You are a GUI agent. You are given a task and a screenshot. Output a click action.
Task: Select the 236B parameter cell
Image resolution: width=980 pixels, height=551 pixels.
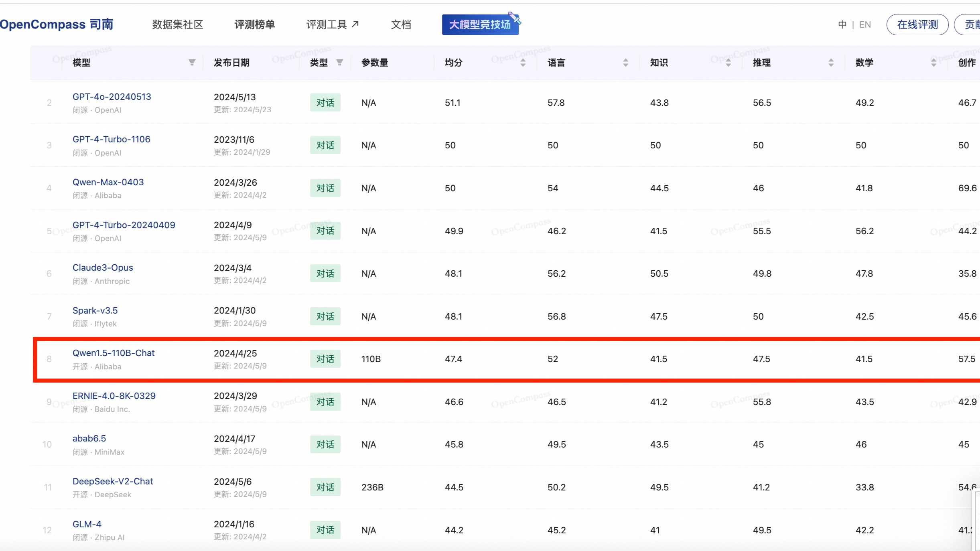[x=372, y=487]
